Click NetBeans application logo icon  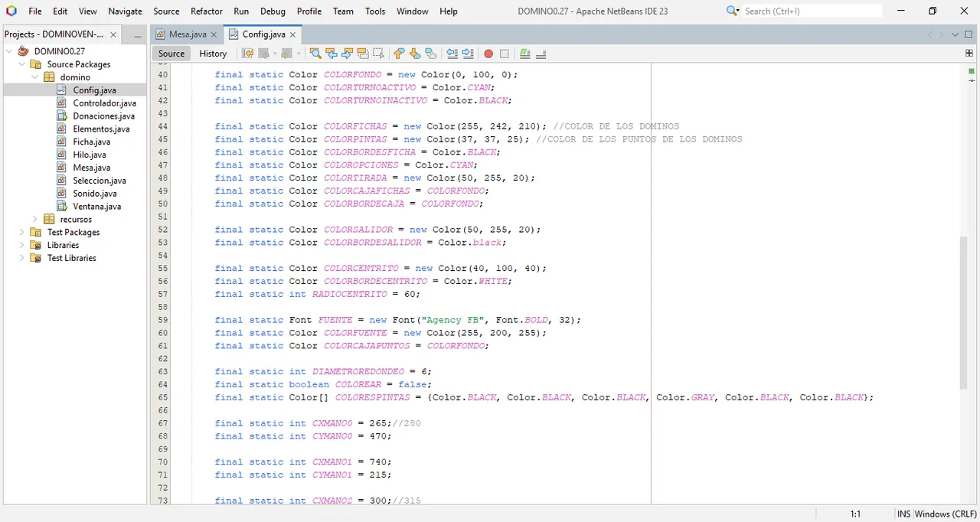[x=11, y=11]
